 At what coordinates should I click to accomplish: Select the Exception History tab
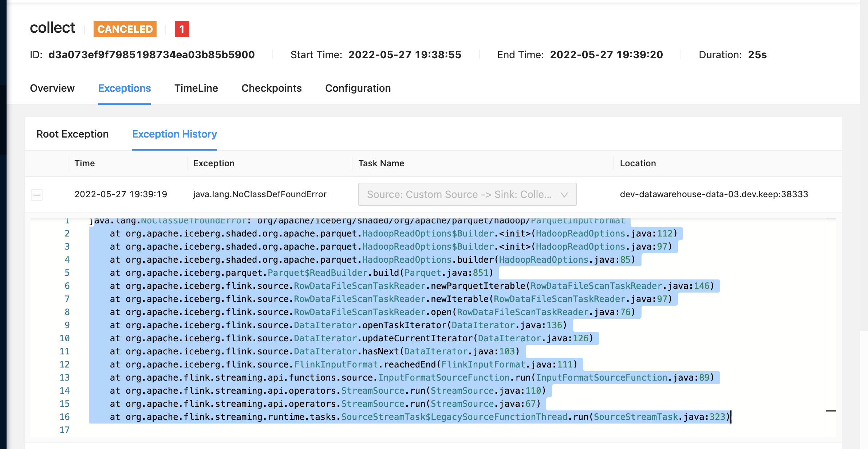174,134
